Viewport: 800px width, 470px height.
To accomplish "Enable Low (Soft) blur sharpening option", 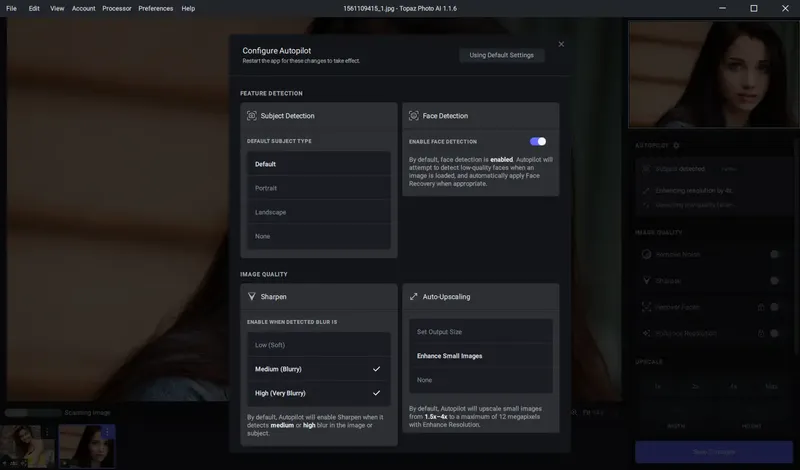I will point(319,345).
